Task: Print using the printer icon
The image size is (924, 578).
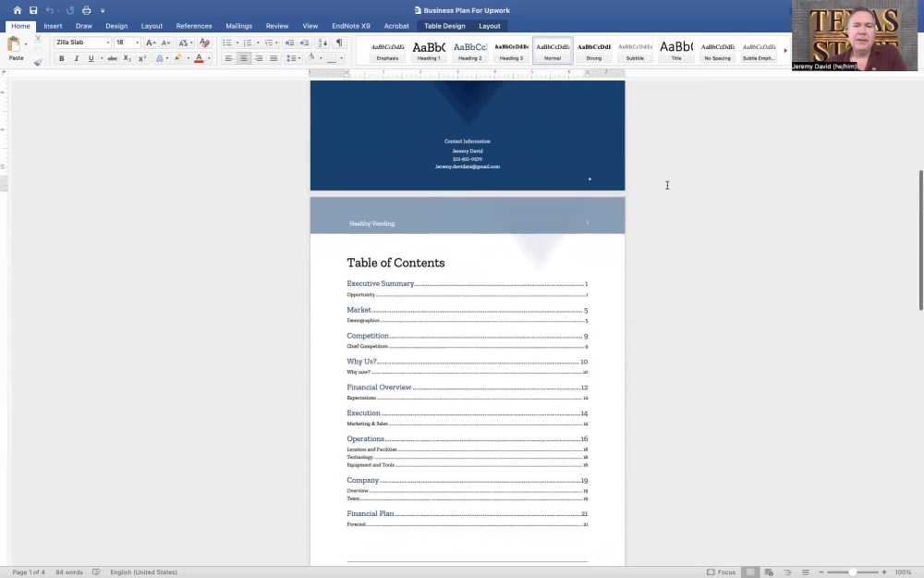Action: [x=87, y=10]
